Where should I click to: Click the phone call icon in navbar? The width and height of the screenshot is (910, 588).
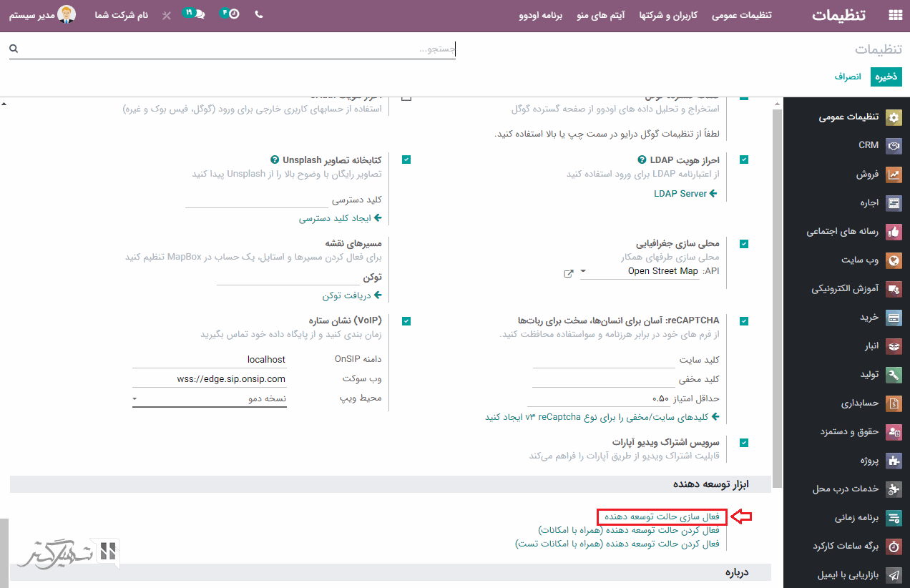pos(259,14)
